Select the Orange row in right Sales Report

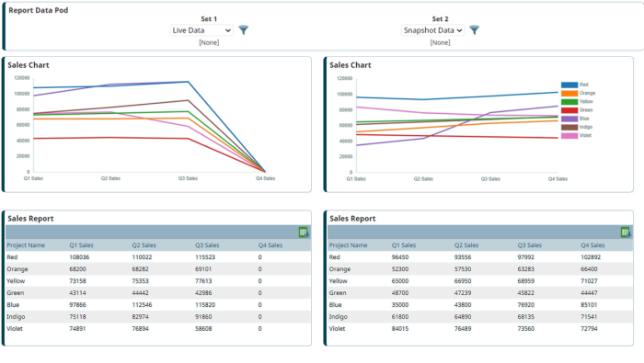(480, 269)
